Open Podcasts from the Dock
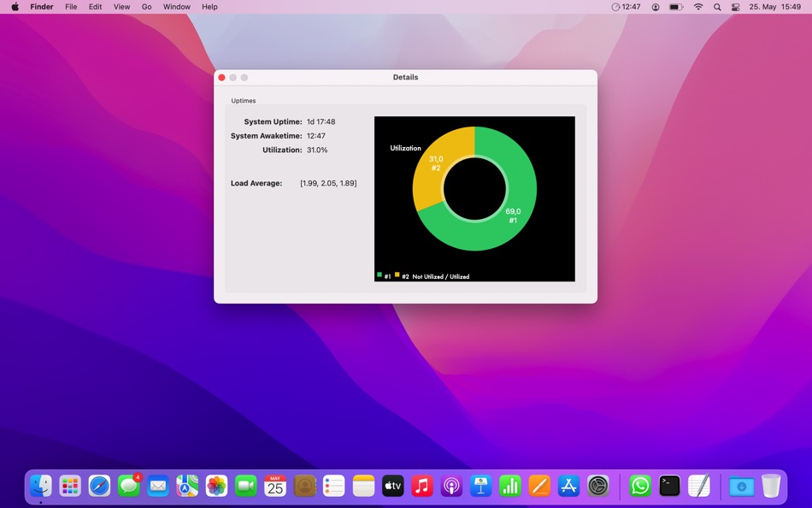812x508 pixels. coord(450,486)
